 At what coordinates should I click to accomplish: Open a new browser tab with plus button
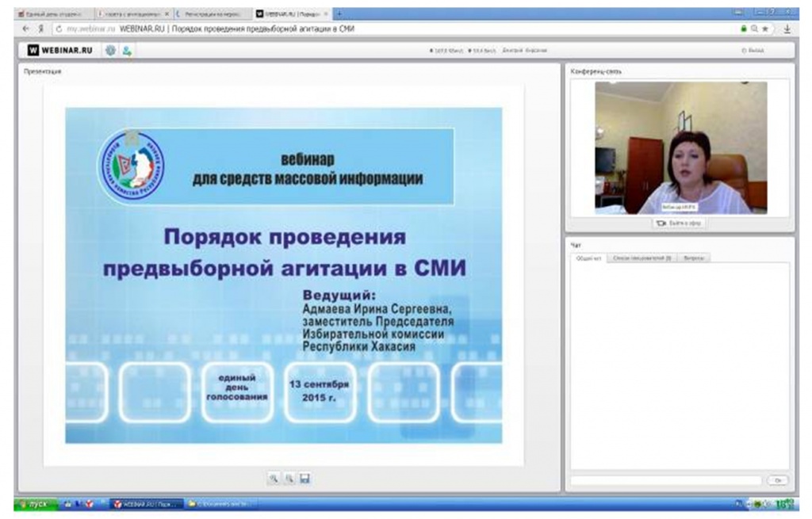339,14
